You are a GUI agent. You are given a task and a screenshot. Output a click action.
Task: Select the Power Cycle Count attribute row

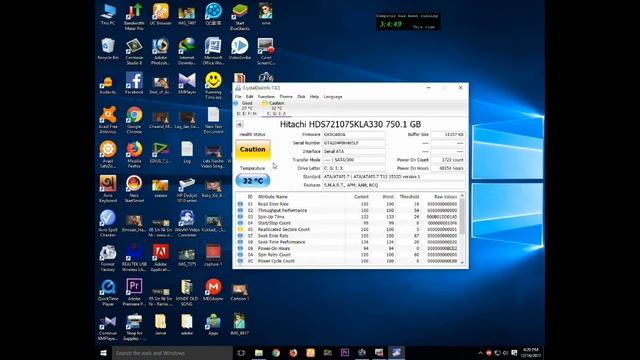point(347,261)
